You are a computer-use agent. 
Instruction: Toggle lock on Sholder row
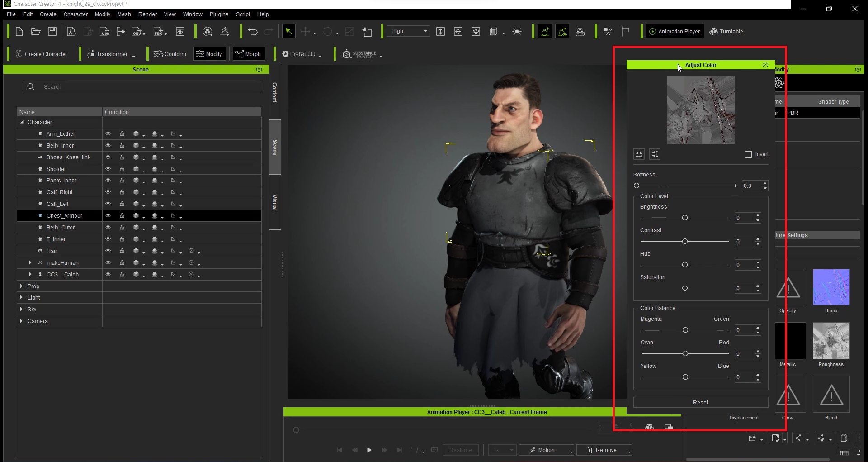[122, 169]
